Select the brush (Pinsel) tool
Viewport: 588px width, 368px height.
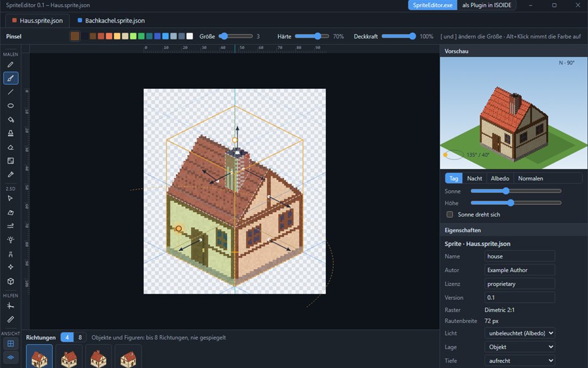coord(10,78)
